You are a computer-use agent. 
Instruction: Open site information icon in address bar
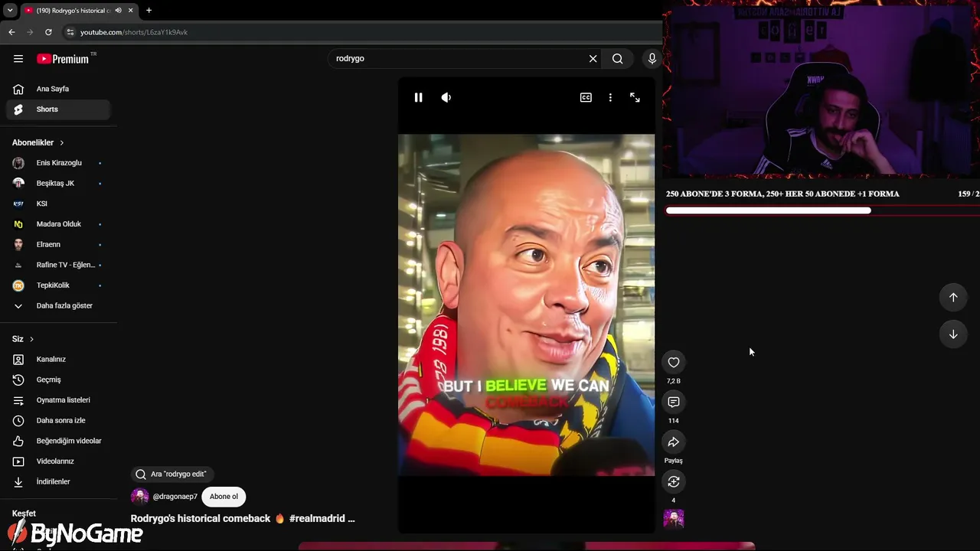point(70,32)
